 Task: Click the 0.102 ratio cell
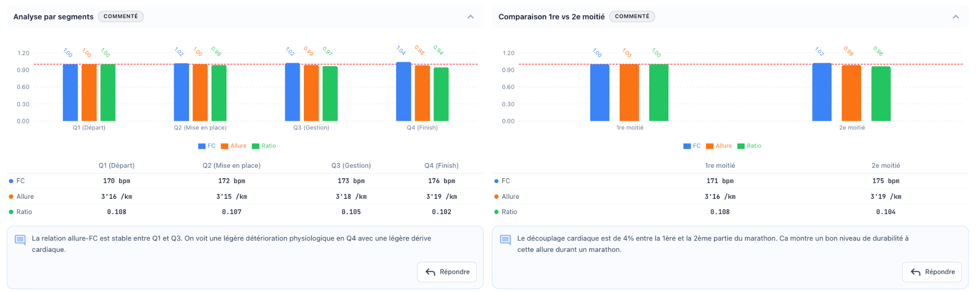click(442, 212)
